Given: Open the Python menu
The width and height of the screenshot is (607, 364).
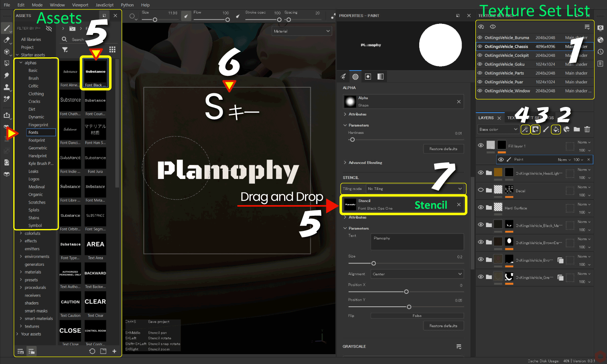Looking at the screenshot, I should (127, 5).
